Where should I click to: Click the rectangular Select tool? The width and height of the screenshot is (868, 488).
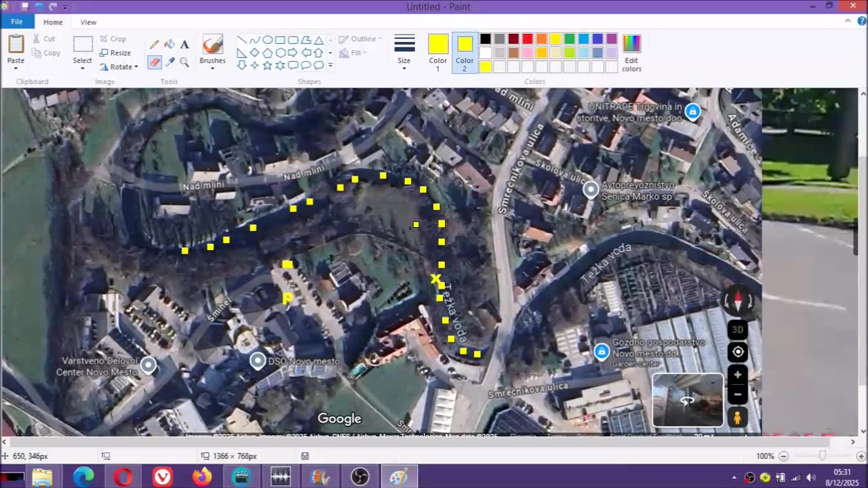[83, 44]
